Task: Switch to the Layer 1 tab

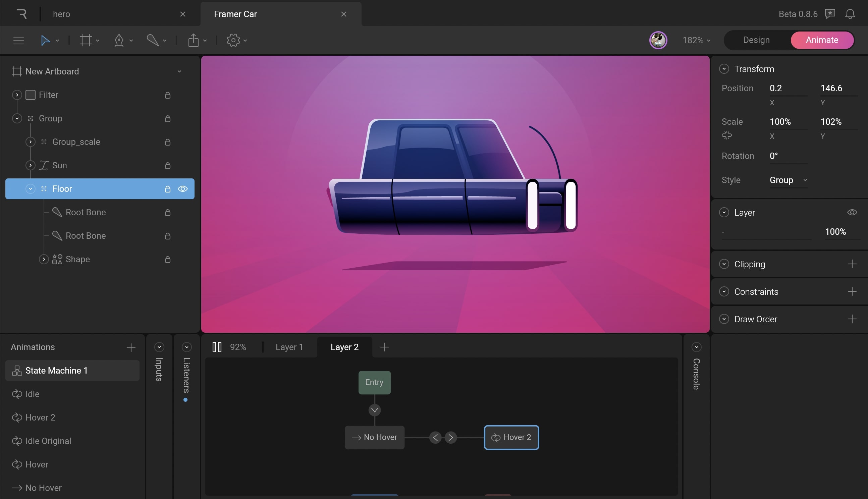Action: pos(289,347)
